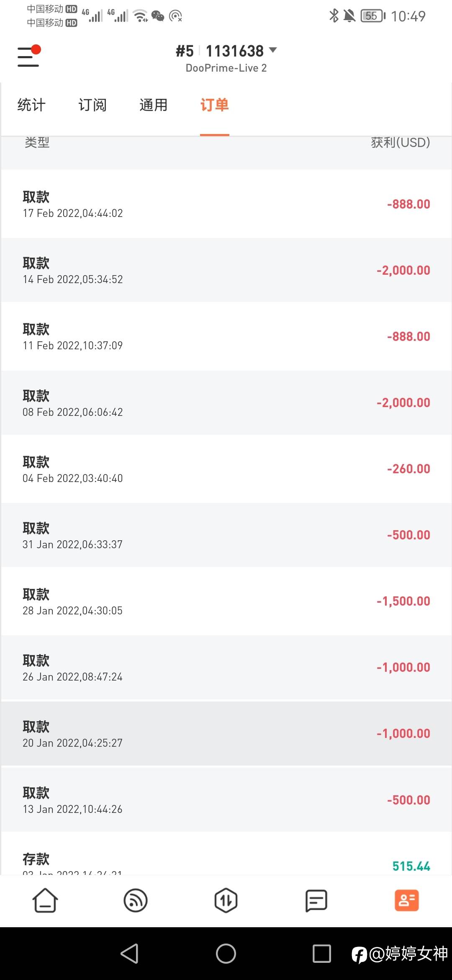
Task: Open the 17 Feb 2022 withdrawal entry
Action: pos(226,204)
